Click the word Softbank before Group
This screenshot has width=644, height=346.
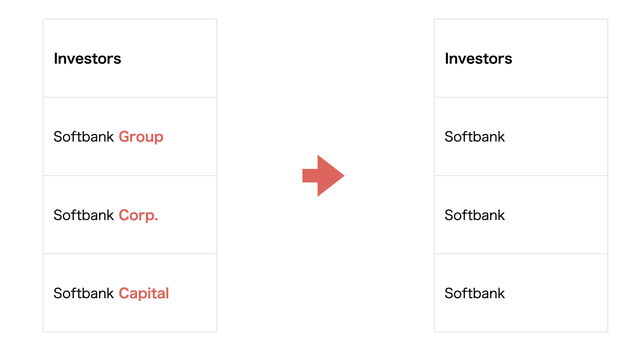click(84, 136)
